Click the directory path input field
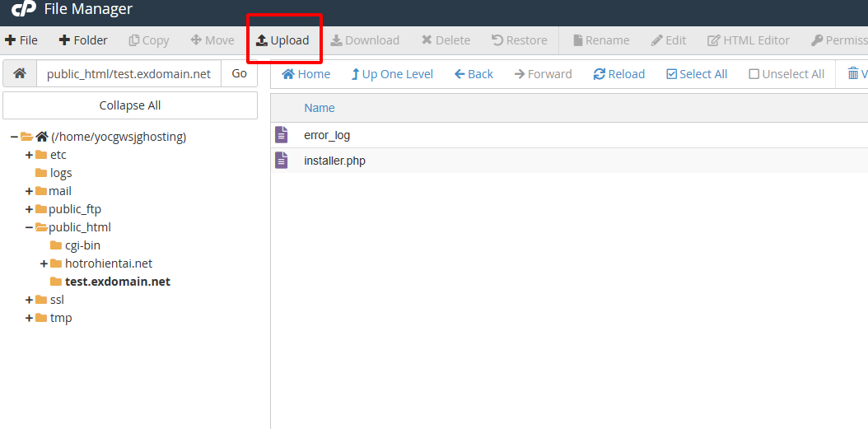The width and height of the screenshot is (868, 429). 128,73
